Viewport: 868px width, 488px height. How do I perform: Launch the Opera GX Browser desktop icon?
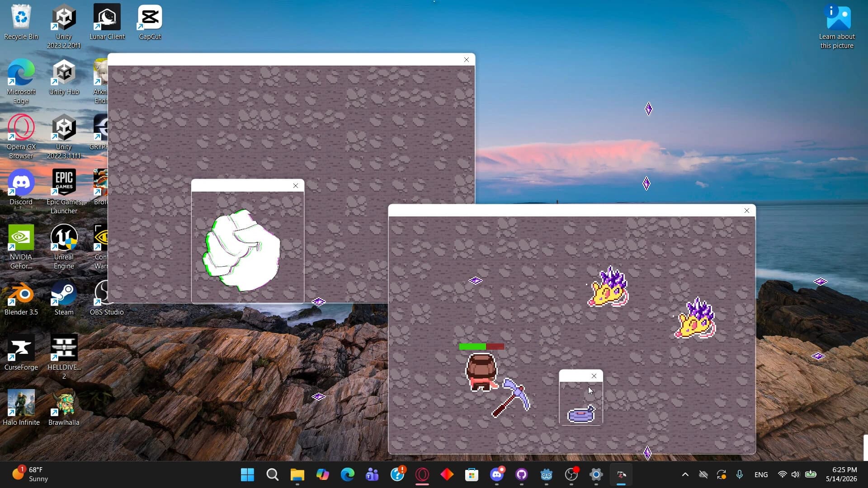pyautogui.click(x=21, y=136)
